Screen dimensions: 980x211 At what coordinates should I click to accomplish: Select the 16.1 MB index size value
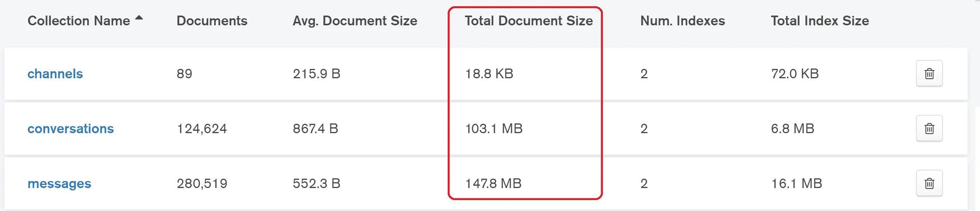pyautogui.click(x=796, y=183)
